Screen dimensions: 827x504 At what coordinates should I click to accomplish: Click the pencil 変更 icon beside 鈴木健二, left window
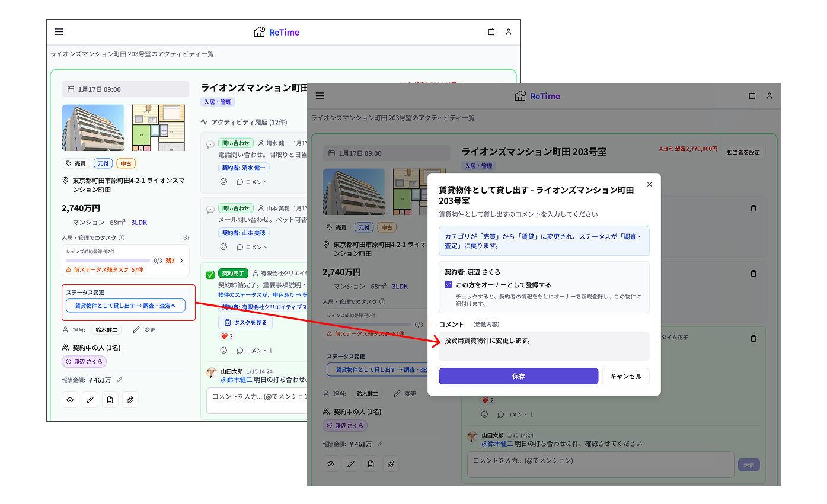click(136, 330)
